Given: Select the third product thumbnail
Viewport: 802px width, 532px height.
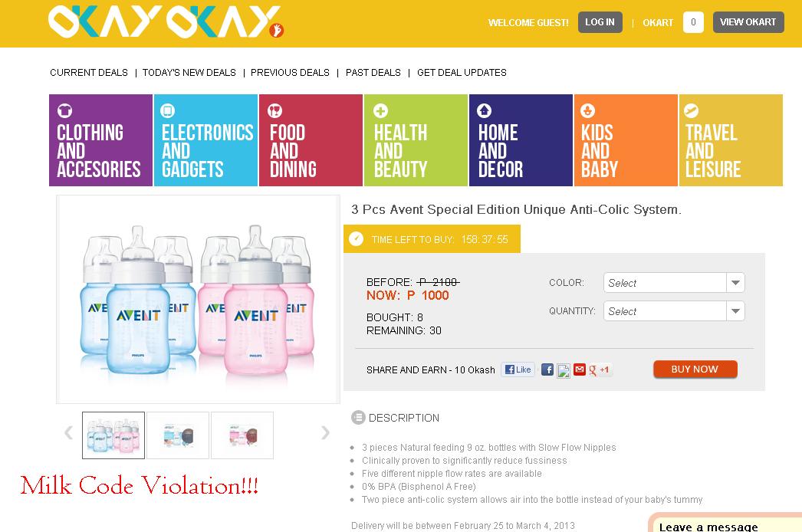Looking at the screenshot, I should pos(242,435).
